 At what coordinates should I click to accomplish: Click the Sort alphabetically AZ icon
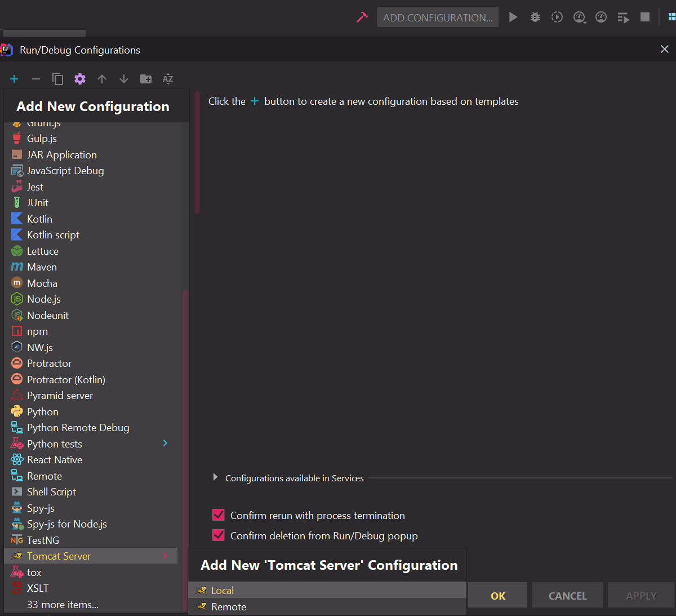click(168, 79)
